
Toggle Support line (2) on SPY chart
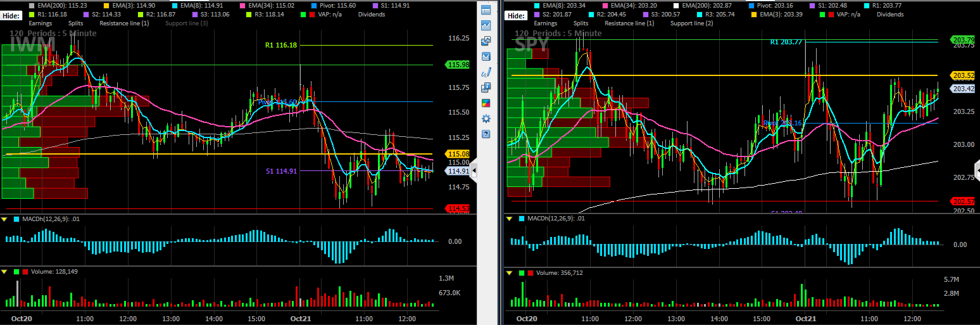[691, 23]
